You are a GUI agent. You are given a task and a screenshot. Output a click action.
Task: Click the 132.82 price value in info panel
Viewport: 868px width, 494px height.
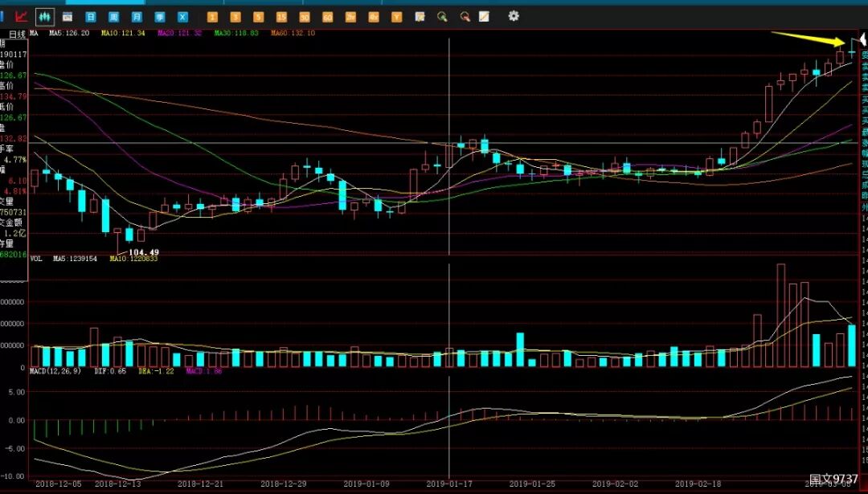[x=14, y=138]
